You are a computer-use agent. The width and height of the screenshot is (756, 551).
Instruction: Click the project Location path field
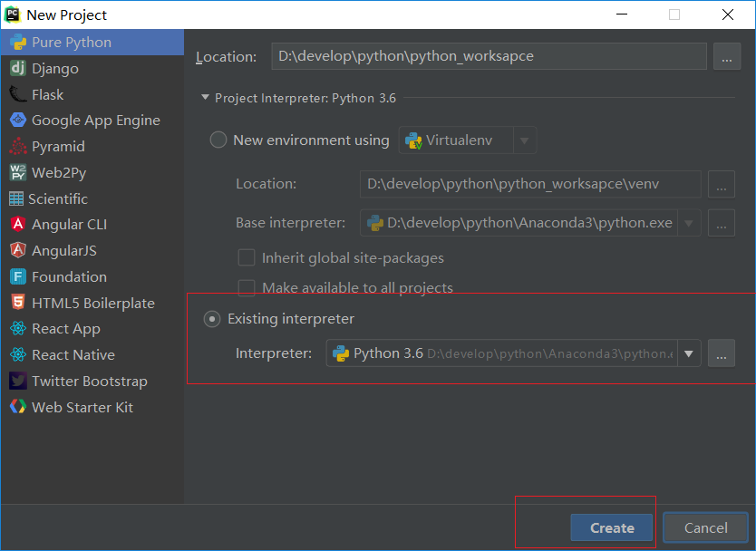click(489, 56)
